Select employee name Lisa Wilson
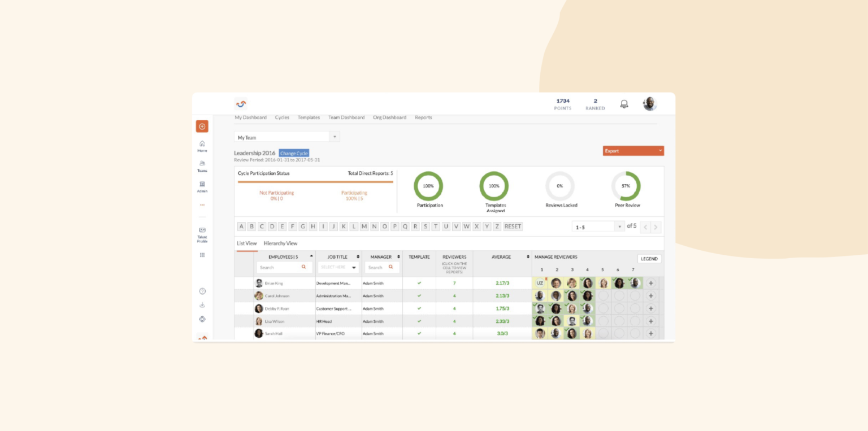 [275, 321]
